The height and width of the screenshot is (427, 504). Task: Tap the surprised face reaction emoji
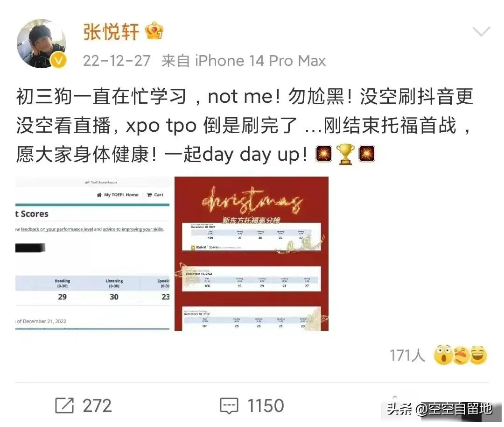443,355
